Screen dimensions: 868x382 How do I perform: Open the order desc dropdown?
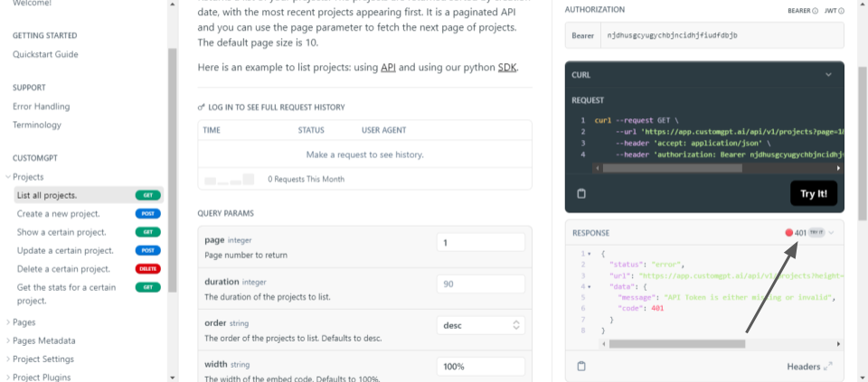(480, 325)
